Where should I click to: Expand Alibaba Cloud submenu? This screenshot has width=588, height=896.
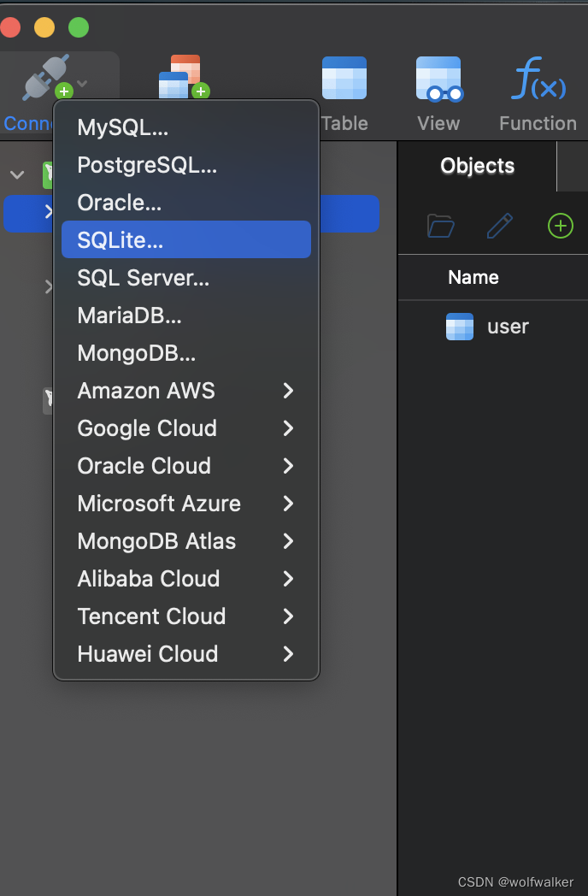click(186, 579)
